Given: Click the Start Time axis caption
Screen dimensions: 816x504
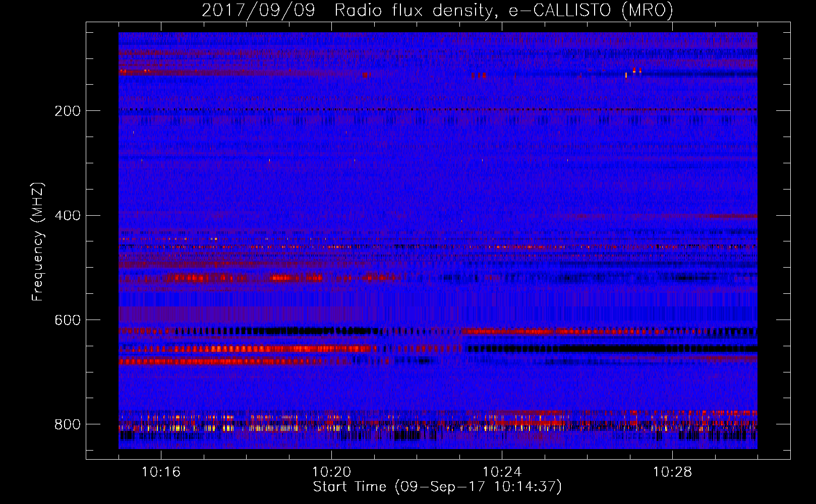Looking at the screenshot, I should (437, 487).
